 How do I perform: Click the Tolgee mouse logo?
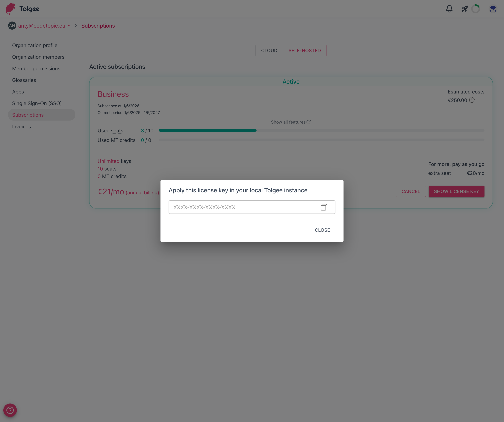[11, 9]
